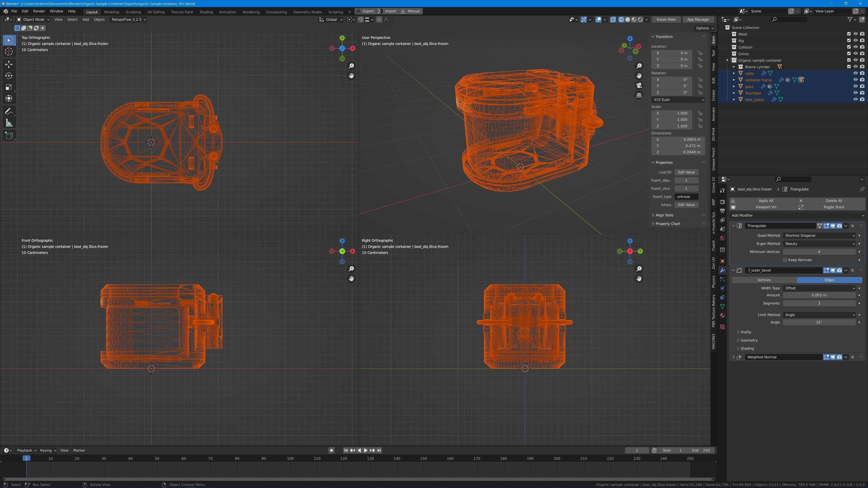Click the bevel Amount value slider
The image size is (868, 488).
[x=819, y=295]
